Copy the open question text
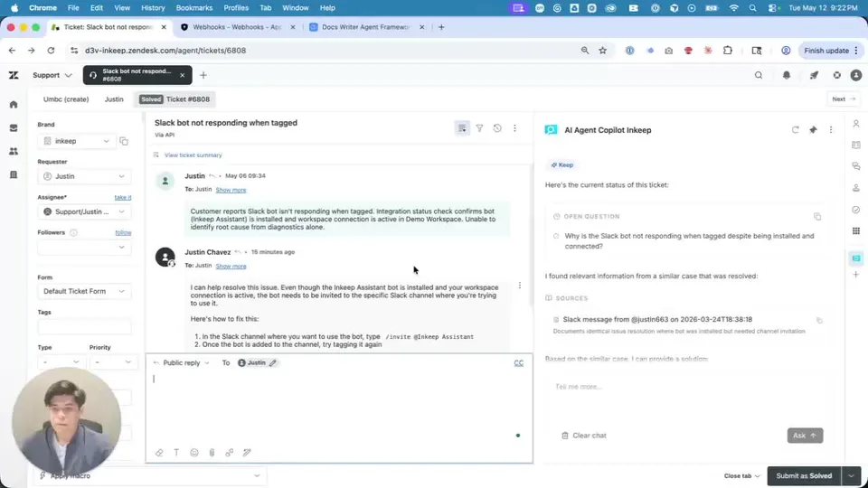 817,216
